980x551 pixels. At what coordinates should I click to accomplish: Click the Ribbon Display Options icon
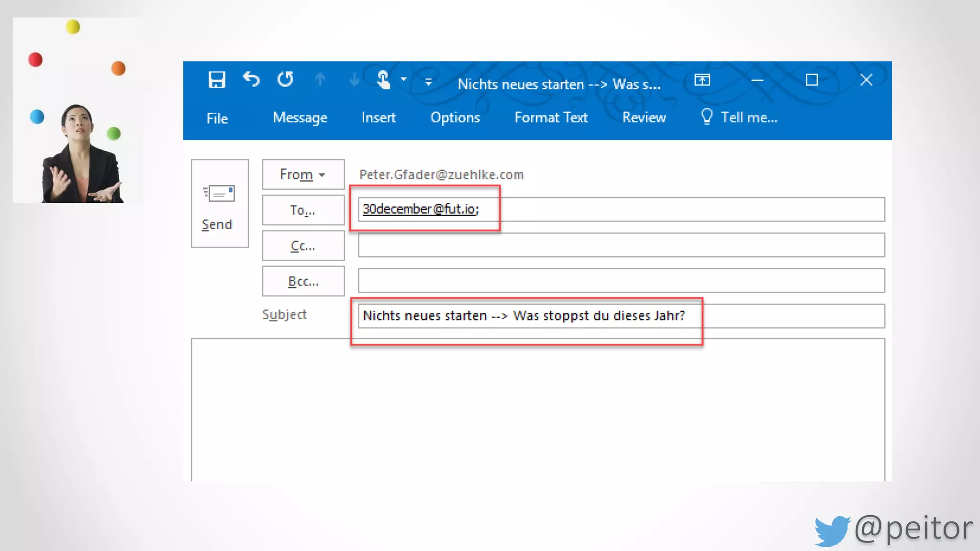(x=702, y=80)
